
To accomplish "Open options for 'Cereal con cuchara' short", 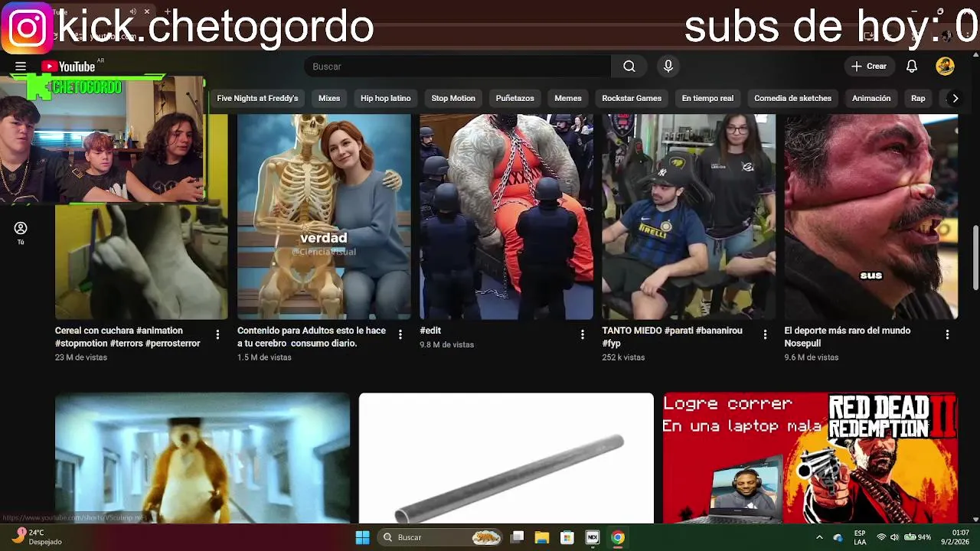I will 217,334.
